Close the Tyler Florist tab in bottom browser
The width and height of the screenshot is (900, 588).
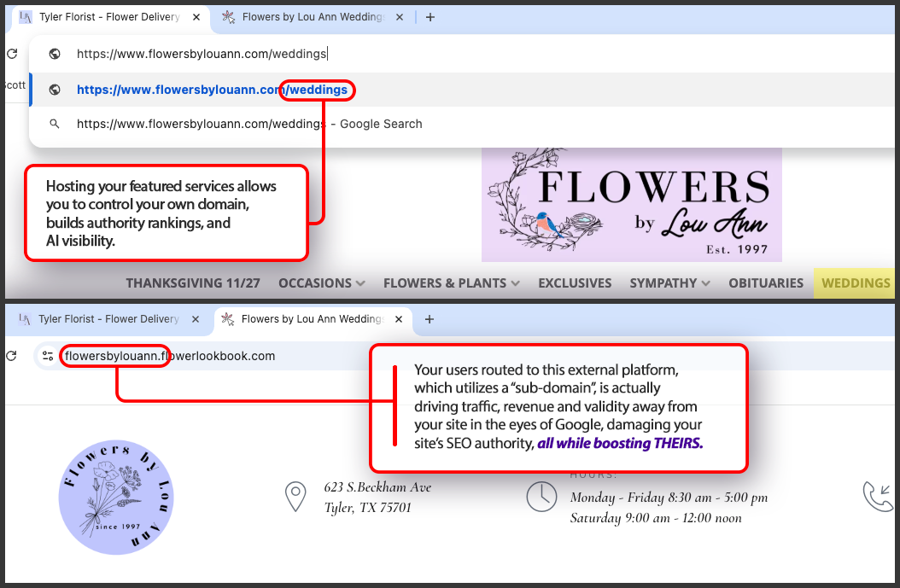[196, 319]
